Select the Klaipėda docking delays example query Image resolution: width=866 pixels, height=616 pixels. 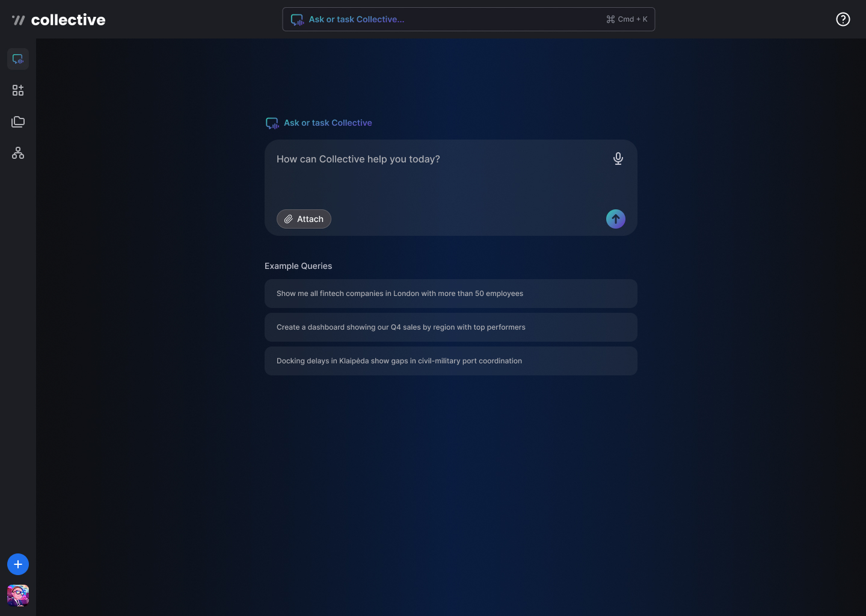[451, 361]
